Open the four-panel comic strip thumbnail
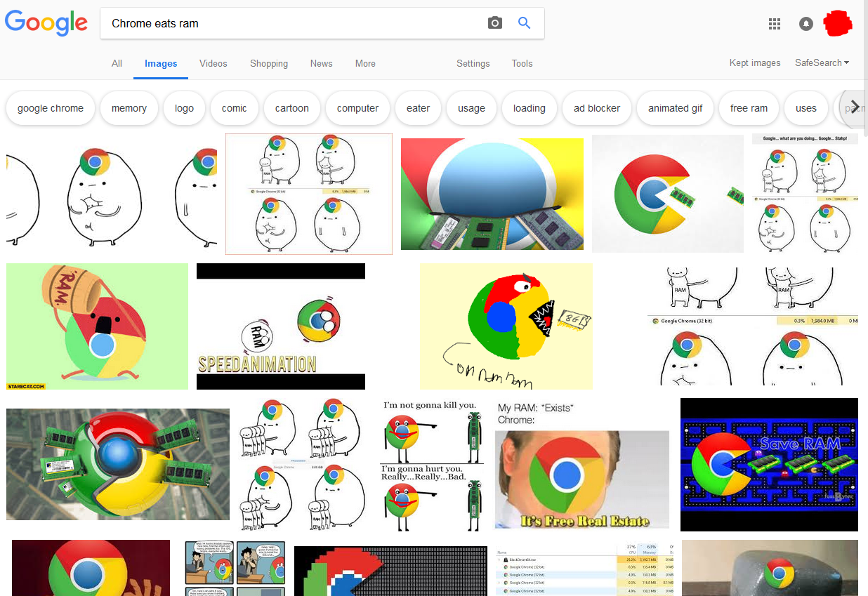868x596 pixels. pos(235,568)
